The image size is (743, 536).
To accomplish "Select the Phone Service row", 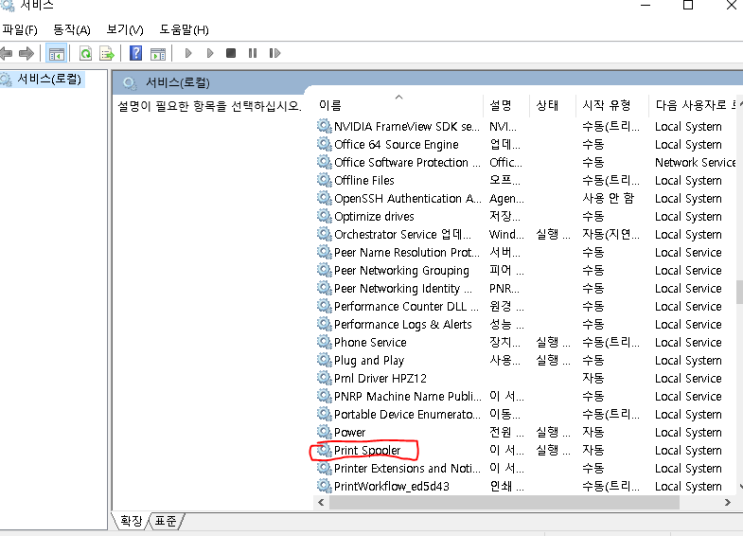I will pos(525,343).
